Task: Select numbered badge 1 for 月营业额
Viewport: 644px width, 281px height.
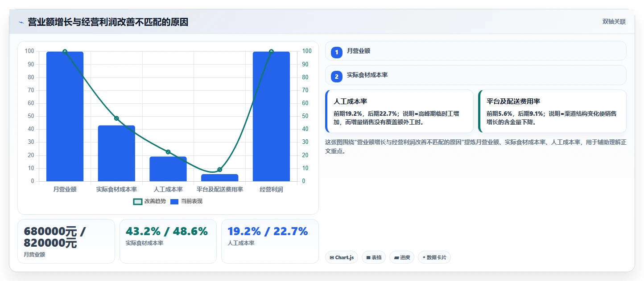Action: 337,52
